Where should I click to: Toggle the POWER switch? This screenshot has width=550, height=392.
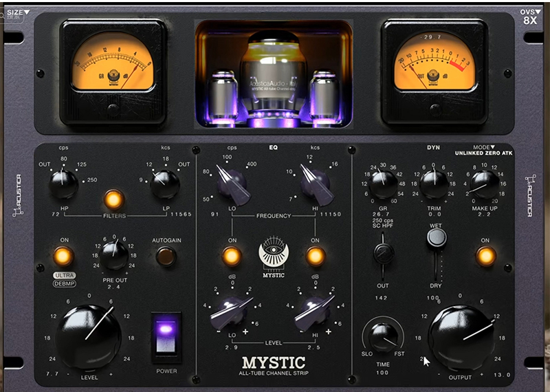(167, 338)
